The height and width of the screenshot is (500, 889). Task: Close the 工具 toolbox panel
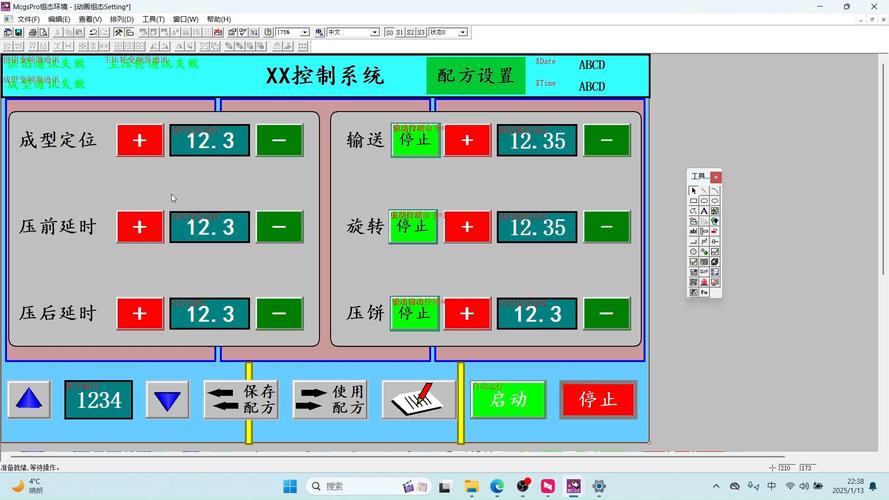click(x=716, y=177)
